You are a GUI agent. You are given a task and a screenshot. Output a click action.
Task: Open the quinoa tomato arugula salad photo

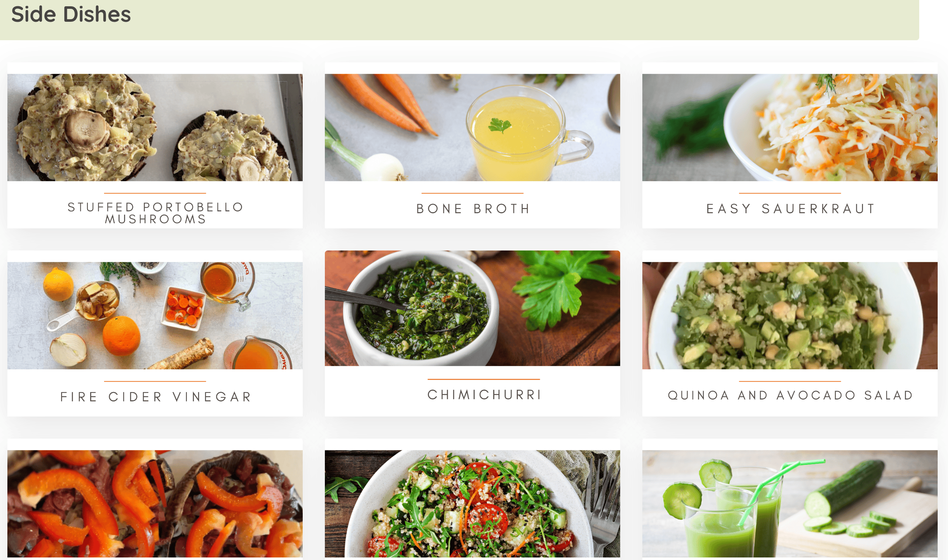[472, 504]
